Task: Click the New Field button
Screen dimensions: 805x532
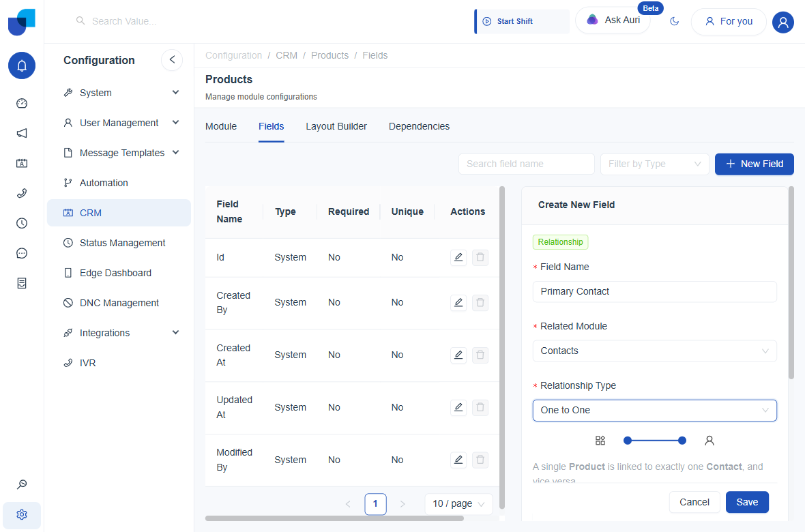Action: click(754, 164)
